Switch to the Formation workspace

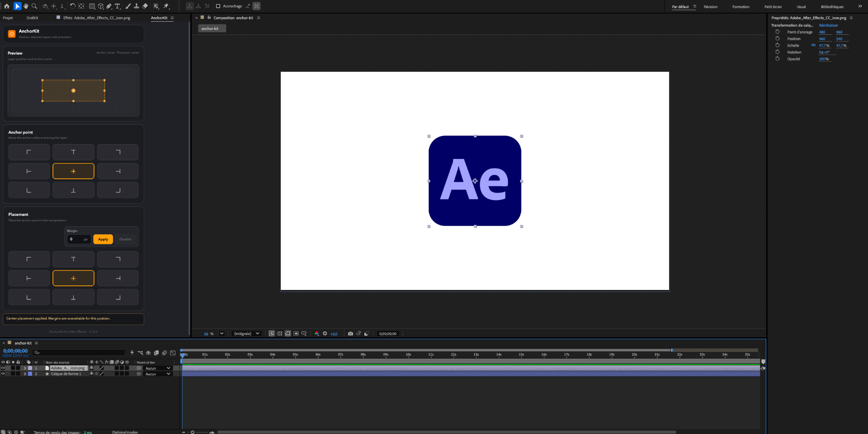coord(741,7)
